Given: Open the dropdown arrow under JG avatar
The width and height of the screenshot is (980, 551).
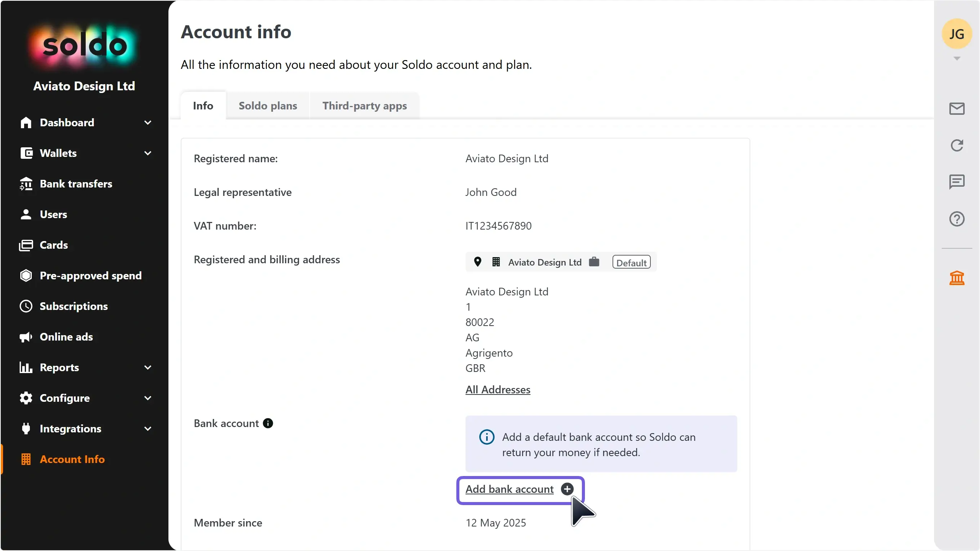Looking at the screenshot, I should [x=957, y=59].
